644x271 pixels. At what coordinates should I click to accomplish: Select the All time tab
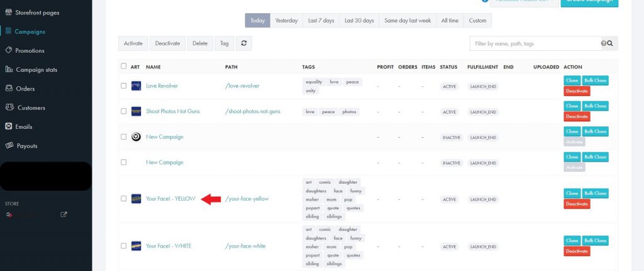(450, 21)
